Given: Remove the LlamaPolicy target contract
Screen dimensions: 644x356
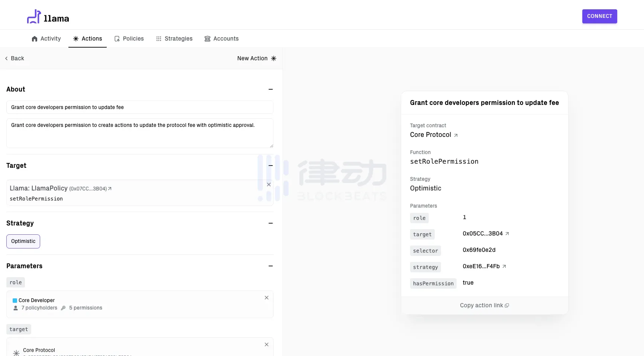Looking at the screenshot, I should click(269, 185).
